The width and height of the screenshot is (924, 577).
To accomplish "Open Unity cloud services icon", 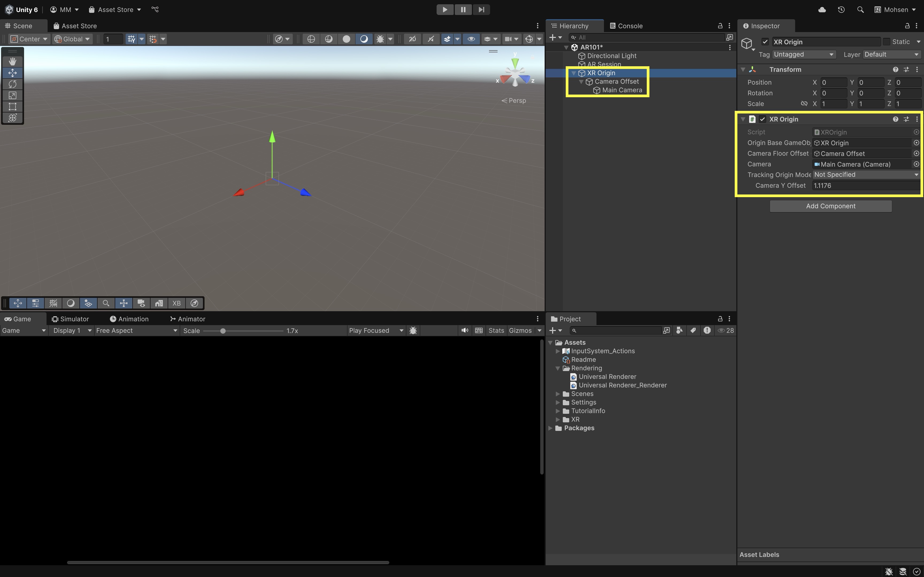I will coord(822,10).
